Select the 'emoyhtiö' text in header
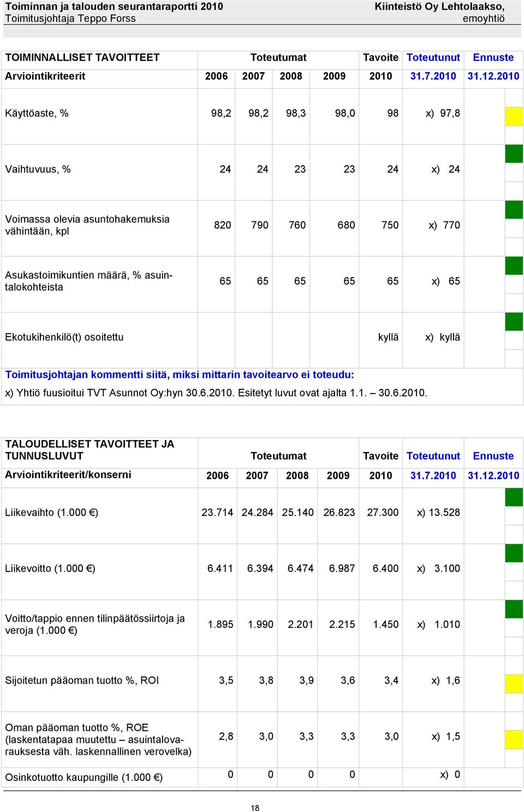This screenshot has width=524, height=812. [x=484, y=19]
